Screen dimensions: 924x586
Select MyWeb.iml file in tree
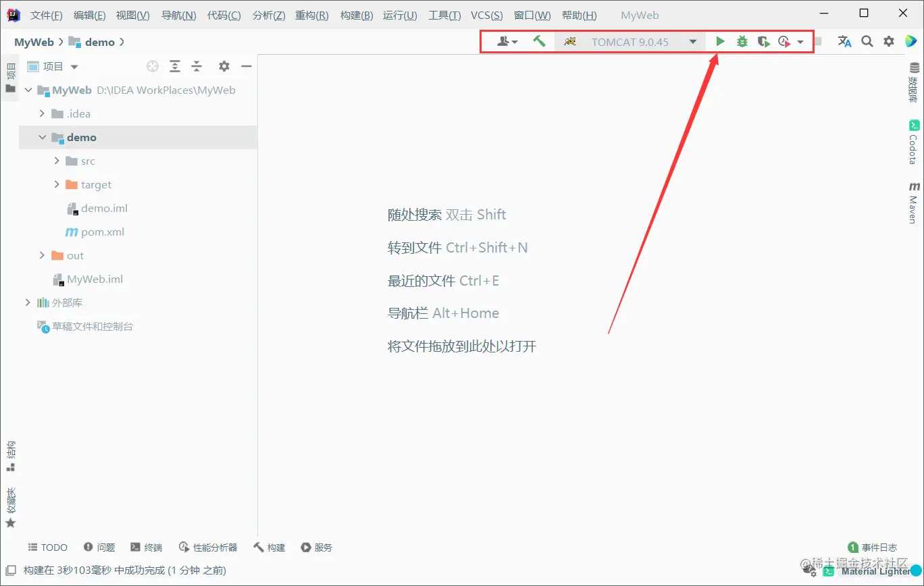click(88, 279)
